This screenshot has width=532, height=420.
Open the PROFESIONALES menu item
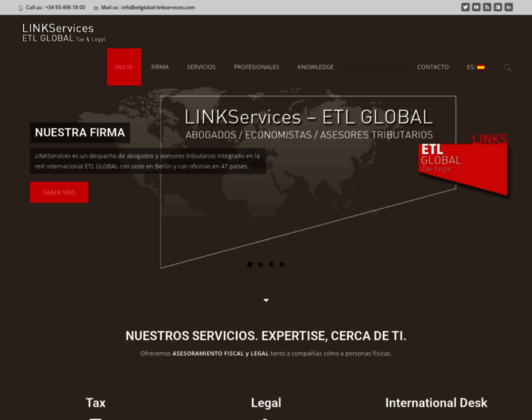[x=256, y=67]
